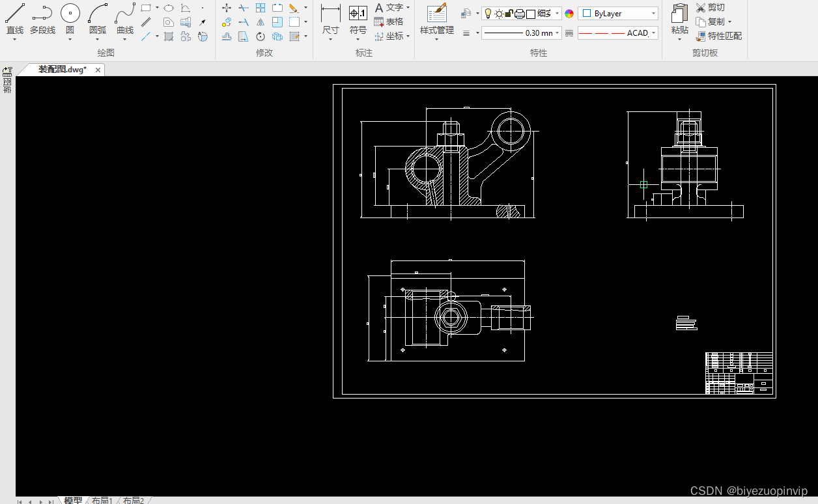
Task: Toggle the layer freeze sun icon
Action: pyautogui.click(x=498, y=14)
